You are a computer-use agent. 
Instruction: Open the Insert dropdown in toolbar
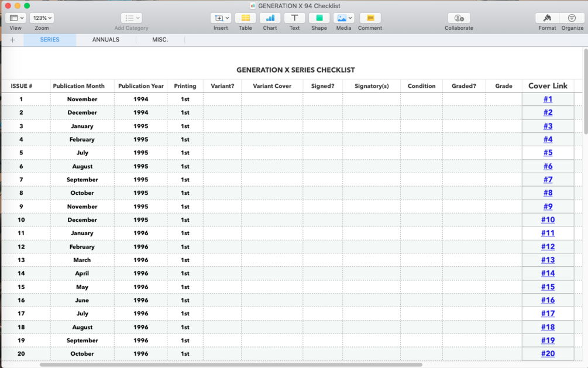[221, 18]
